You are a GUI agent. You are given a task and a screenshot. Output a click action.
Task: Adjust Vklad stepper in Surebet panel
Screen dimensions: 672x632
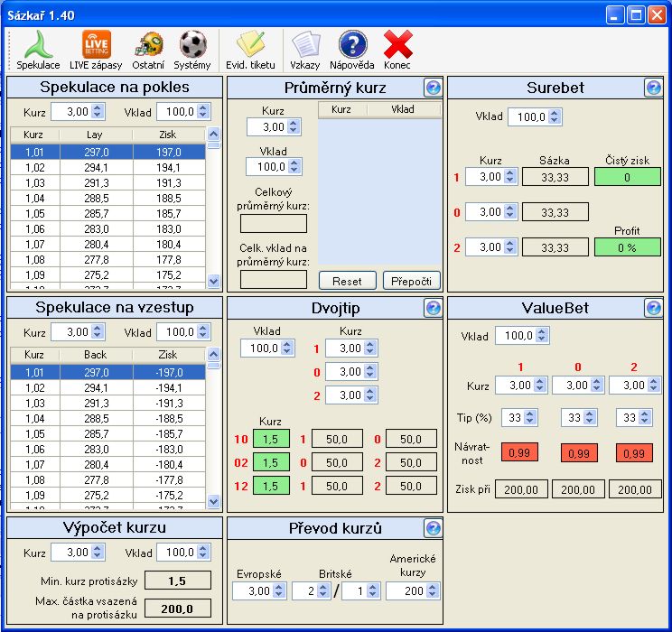click(x=554, y=117)
